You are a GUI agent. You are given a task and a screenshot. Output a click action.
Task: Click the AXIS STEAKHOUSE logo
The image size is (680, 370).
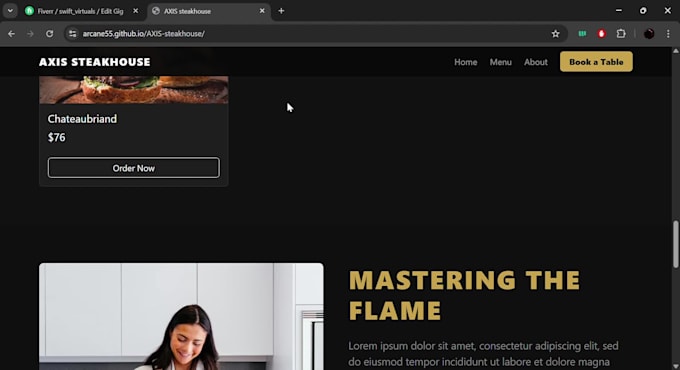point(95,62)
